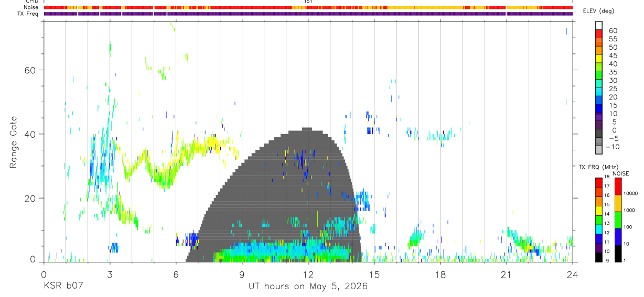Click the 'NOISE' legend title above the colorbar

[621, 173]
